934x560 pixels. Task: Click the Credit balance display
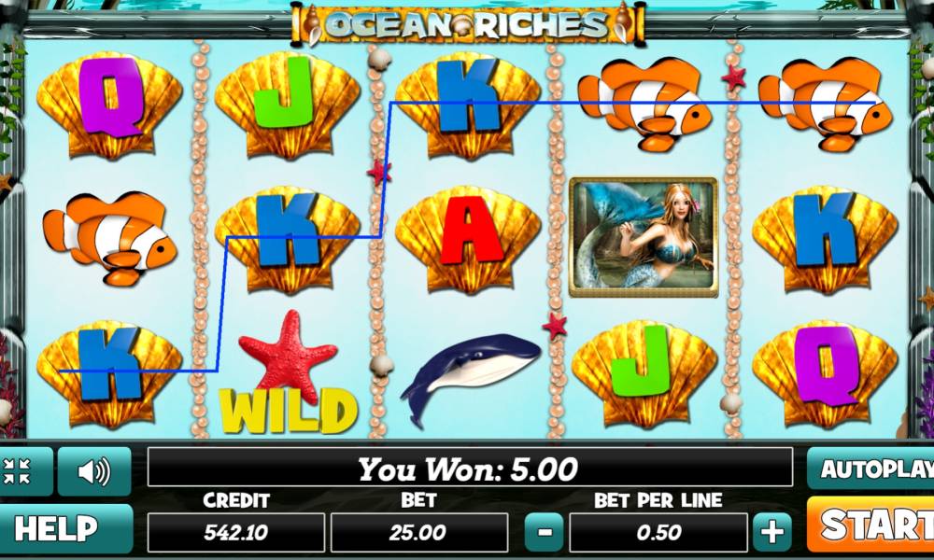pos(236,533)
